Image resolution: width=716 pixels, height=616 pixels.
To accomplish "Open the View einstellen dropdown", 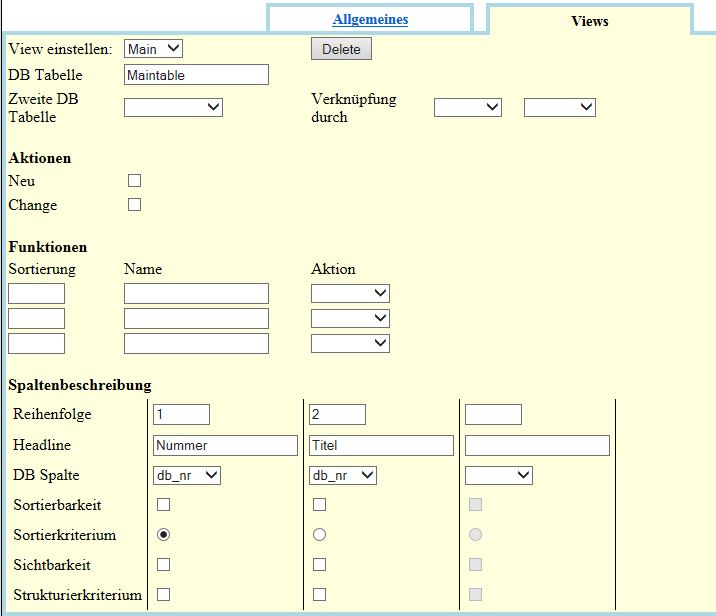I will pos(153,49).
